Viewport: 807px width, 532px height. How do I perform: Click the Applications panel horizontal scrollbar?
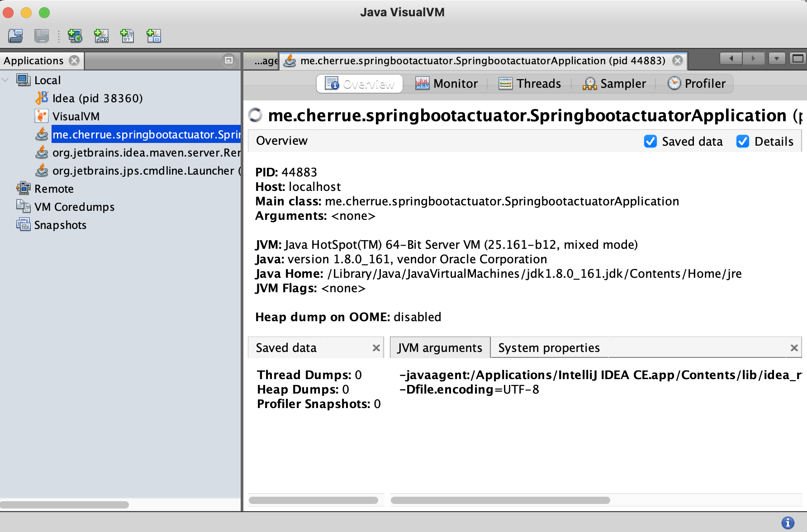[64, 504]
